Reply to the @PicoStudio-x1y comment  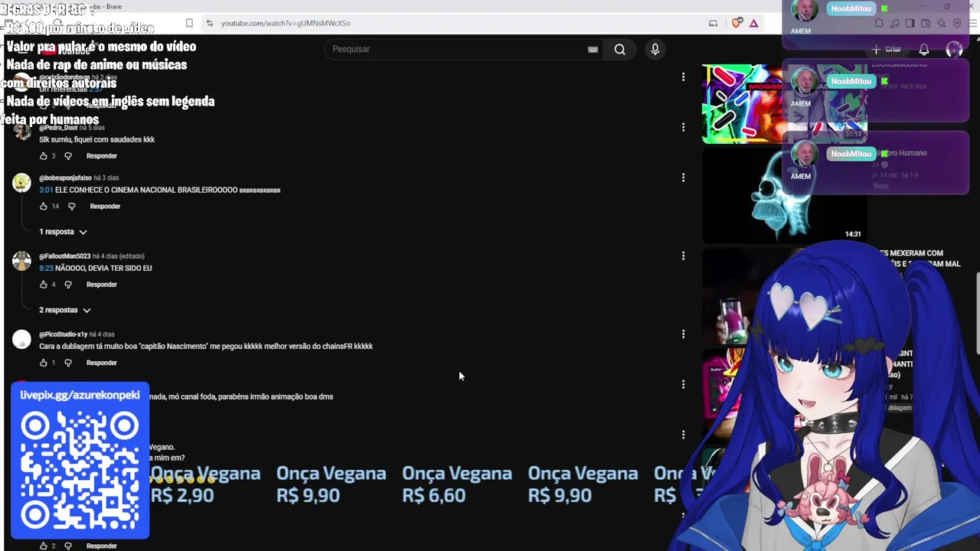tap(102, 363)
